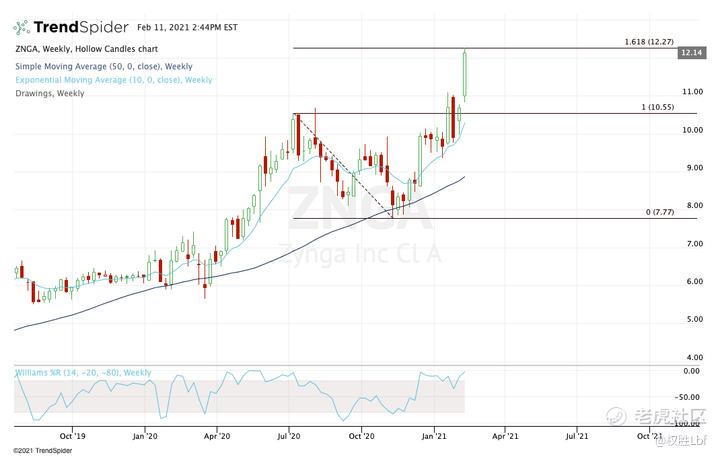The height and width of the screenshot is (457, 720).
Task: Click the TrendSpider logo icon
Action: (21, 28)
